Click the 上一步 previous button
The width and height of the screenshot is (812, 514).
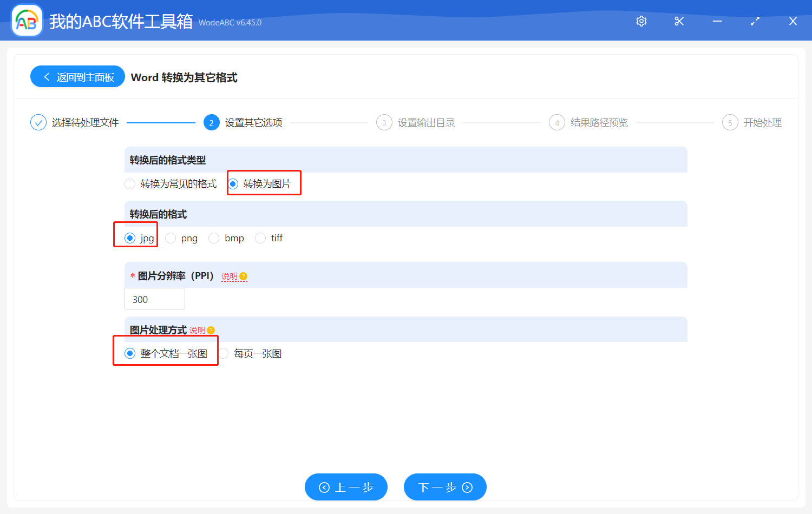pos(346,487)
